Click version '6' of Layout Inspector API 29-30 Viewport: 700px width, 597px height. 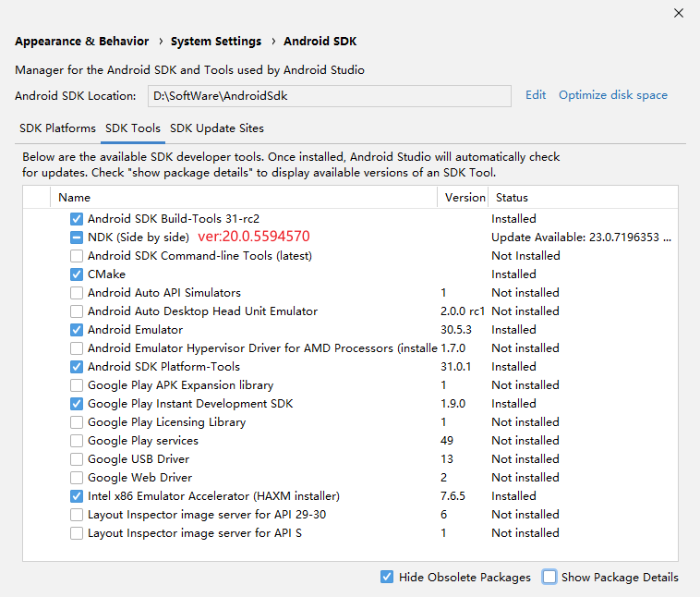point(443,515)
